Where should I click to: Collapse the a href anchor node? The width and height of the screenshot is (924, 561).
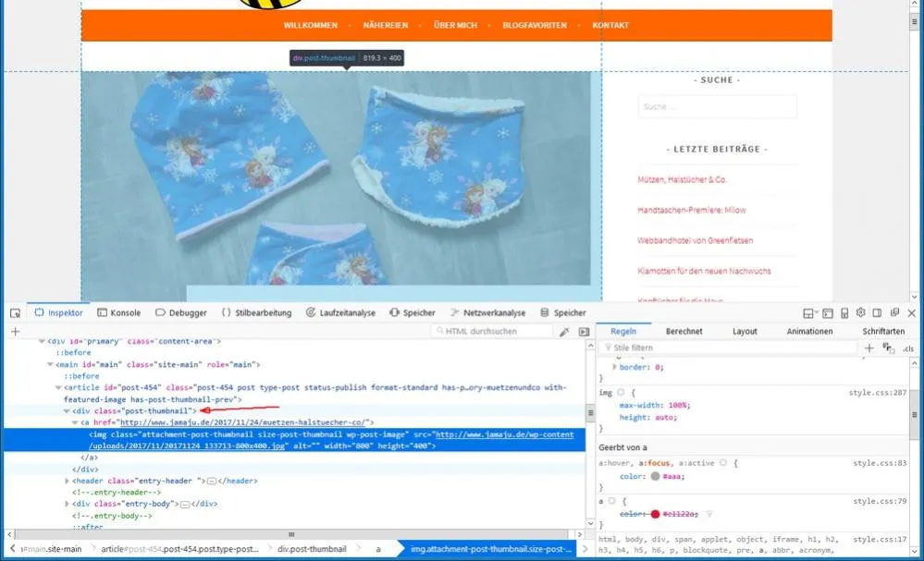click(x=75, y=422)
